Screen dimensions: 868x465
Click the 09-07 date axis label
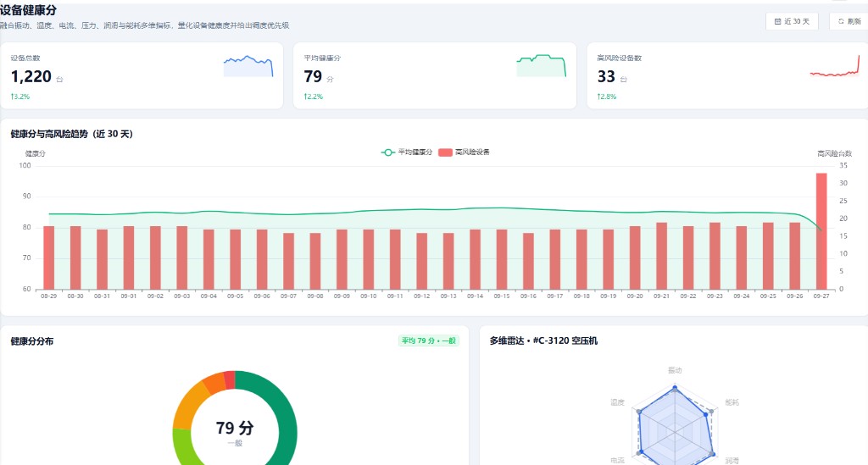click(x=288, y=296)
